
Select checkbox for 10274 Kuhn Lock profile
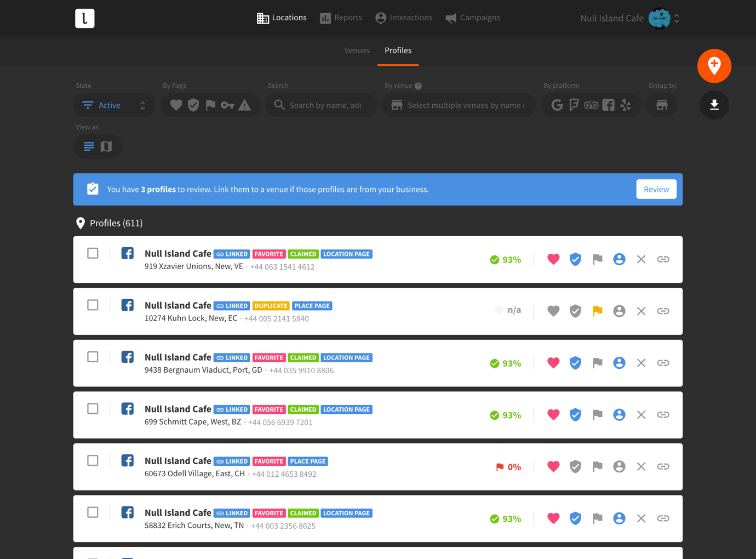tap(93, 305)
